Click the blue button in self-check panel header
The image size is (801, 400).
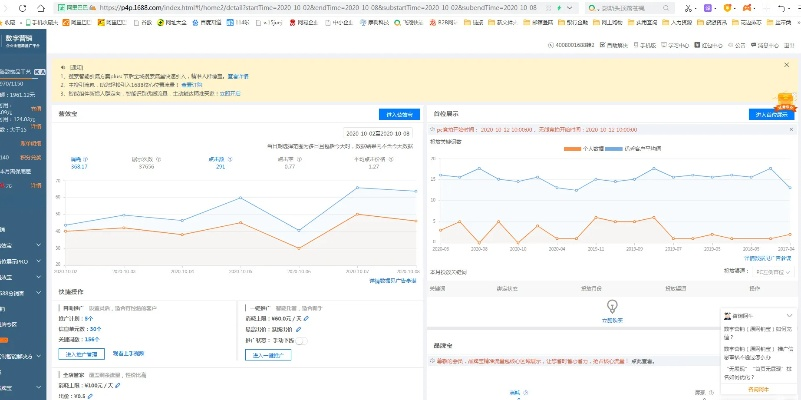coord(769,114)
